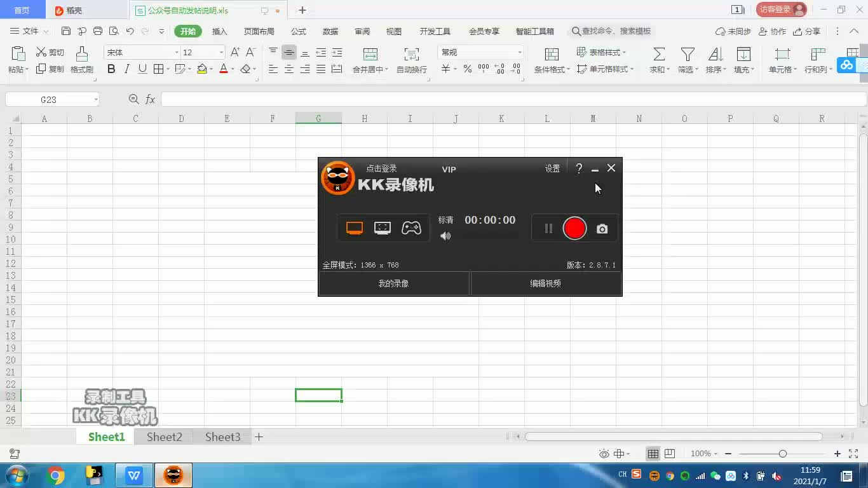The width and height of the screenshot is (868, 488).
Task: Switch to the 插入 ribbon tab
Action: click(219, 31)
